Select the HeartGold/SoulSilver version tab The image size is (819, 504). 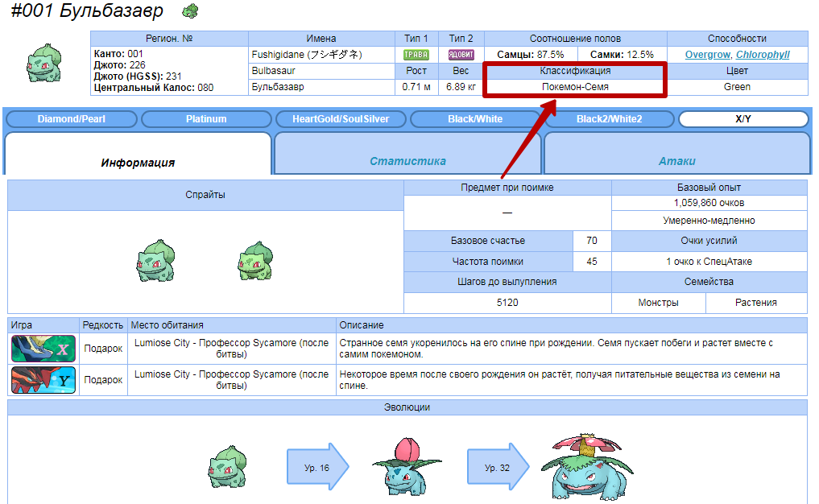point(341,119)
